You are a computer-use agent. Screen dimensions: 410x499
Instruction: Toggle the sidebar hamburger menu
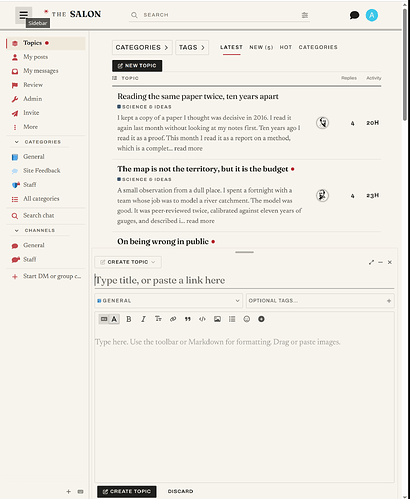coord(23,15)
